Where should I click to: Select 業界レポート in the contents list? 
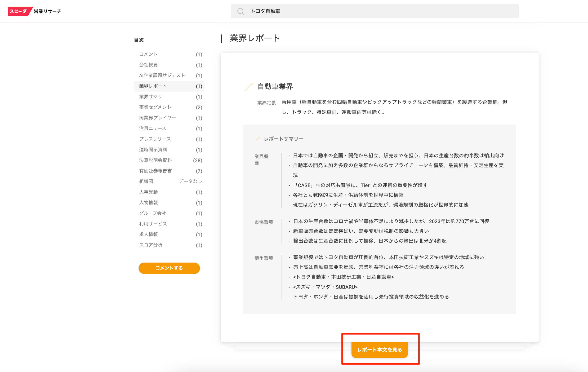(x=153, y=86)
